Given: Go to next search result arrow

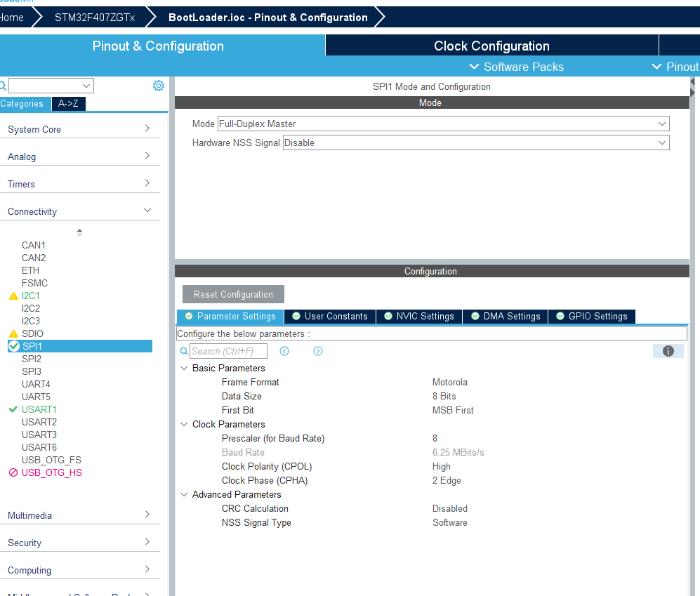Looking at the screenshot, I should 318,351.
